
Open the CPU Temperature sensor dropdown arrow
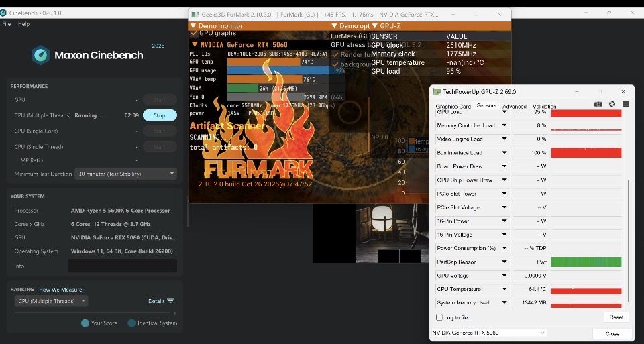[x=504, y=289]
